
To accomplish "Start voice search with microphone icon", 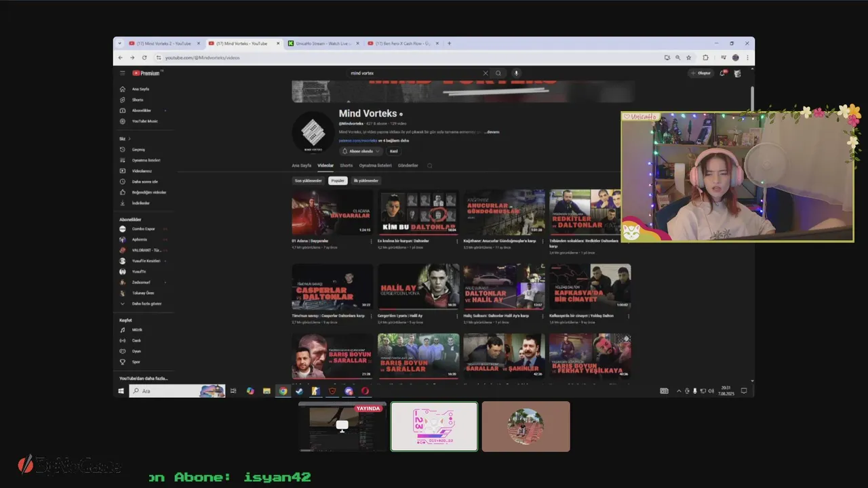I will 516,73.
